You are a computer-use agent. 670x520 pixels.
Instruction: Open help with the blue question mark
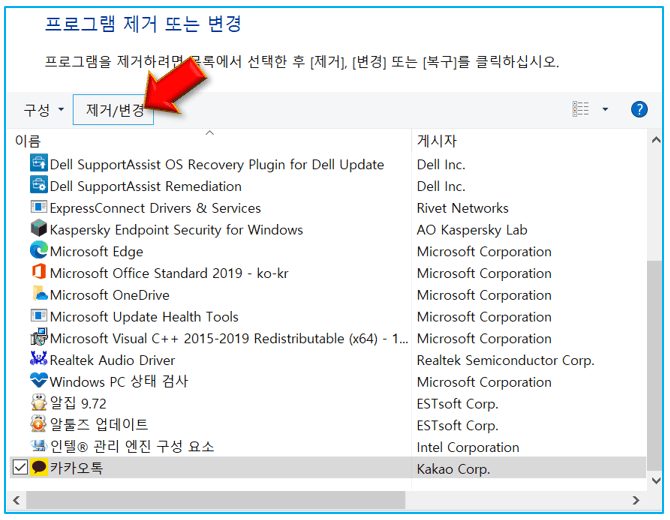639,109
